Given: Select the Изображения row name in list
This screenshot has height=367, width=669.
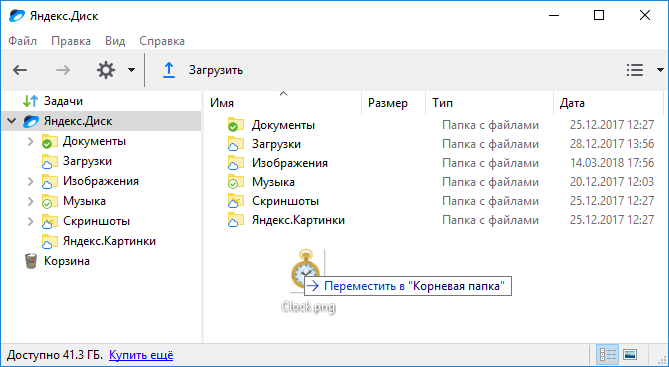Looking at the screenshot, I should [290, 163].
